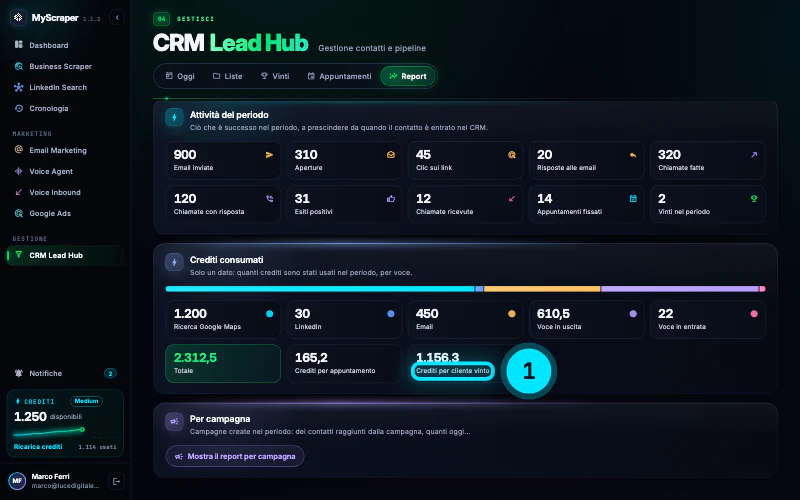The height and width of the screenshot is (500, 800).
Task: Click the cyan dot on Ricerca Google Maps
Action: (x=269, y=314)
